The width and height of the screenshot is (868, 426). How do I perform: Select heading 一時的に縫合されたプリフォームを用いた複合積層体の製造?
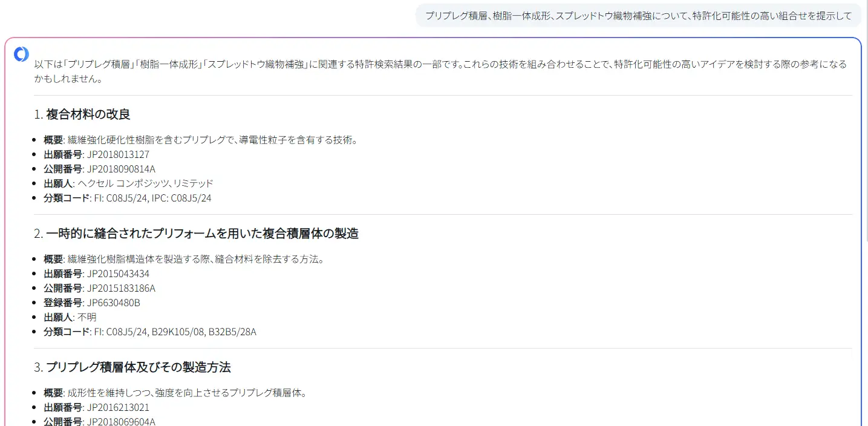tap(202, 234)
